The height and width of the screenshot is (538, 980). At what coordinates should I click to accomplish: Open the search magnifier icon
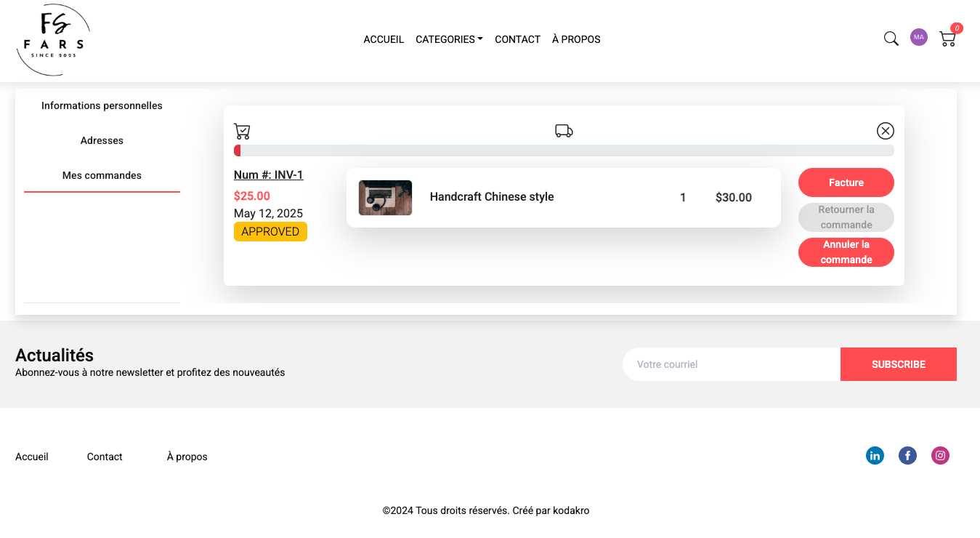click(891, 39)
